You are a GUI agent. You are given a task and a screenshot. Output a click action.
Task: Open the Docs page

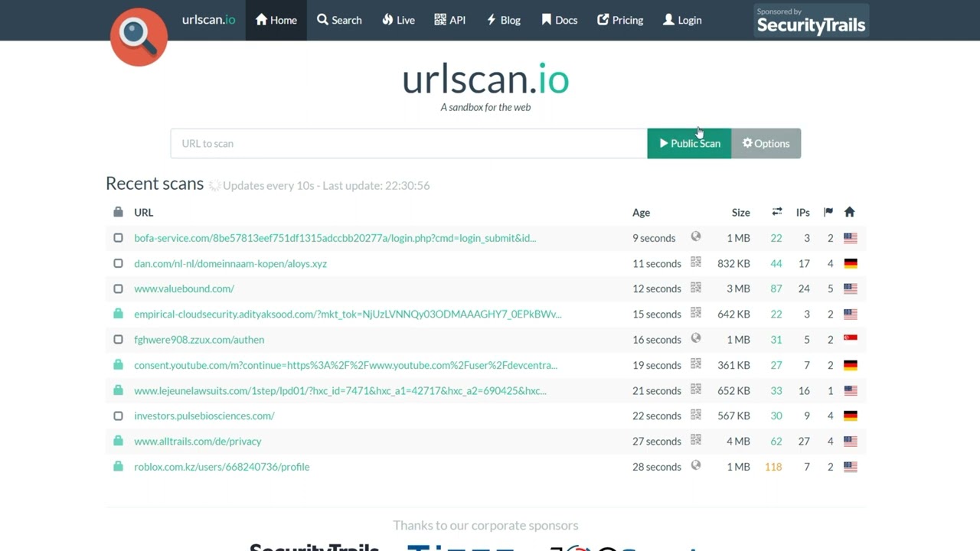[560, 20]
